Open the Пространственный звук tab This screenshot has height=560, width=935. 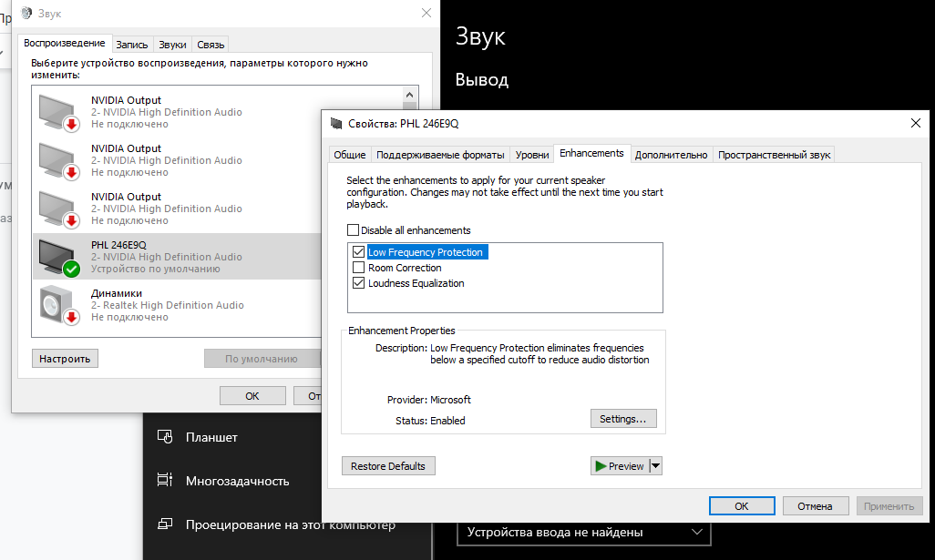[774, 155]
